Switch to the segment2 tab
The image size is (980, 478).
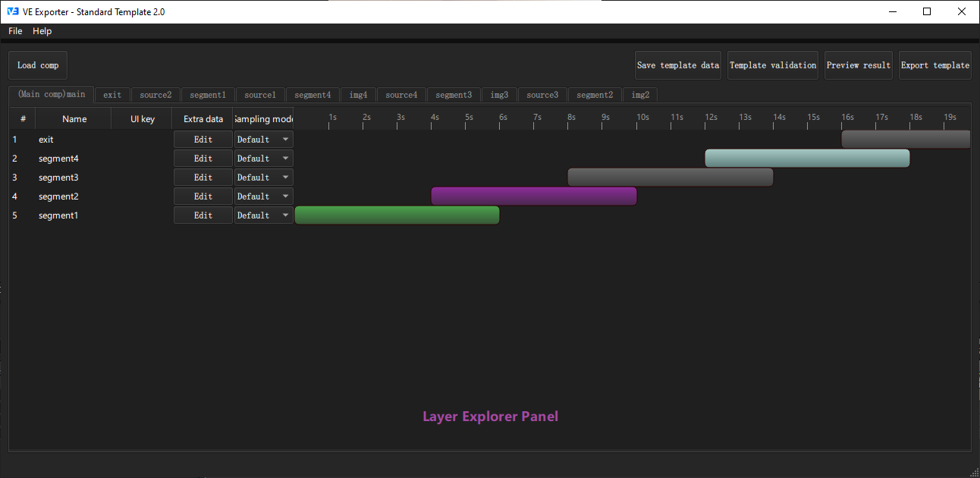[x=595, y=95]
